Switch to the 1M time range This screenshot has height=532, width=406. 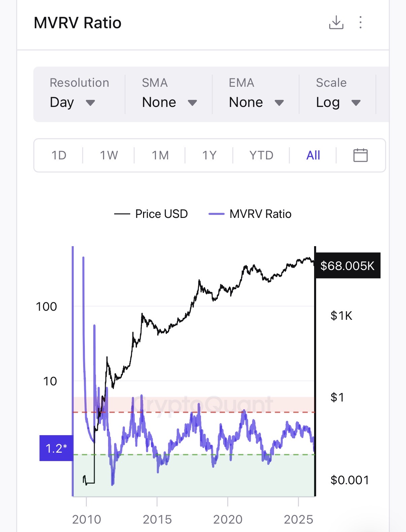[x=160, y=155]
